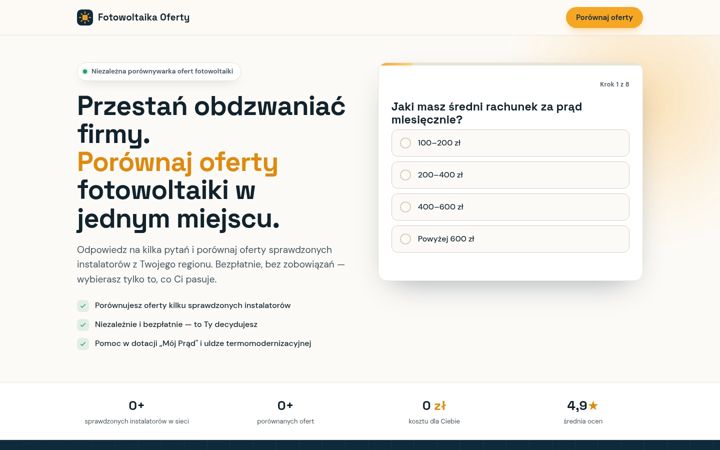Viewport: 720px width, 450px height.
Task: Click the question Jaki masz średni rachunek
Action: tap(486, 113)
